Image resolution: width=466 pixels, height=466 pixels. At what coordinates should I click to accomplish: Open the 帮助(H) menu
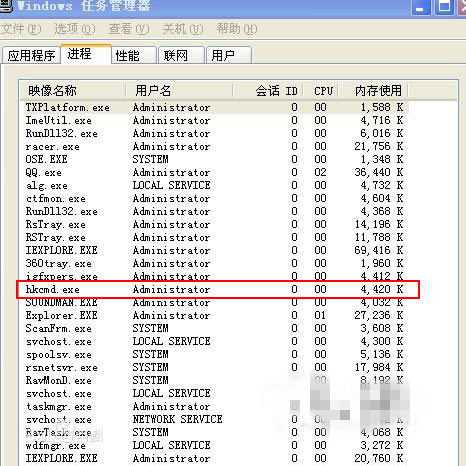click(237, 29)
